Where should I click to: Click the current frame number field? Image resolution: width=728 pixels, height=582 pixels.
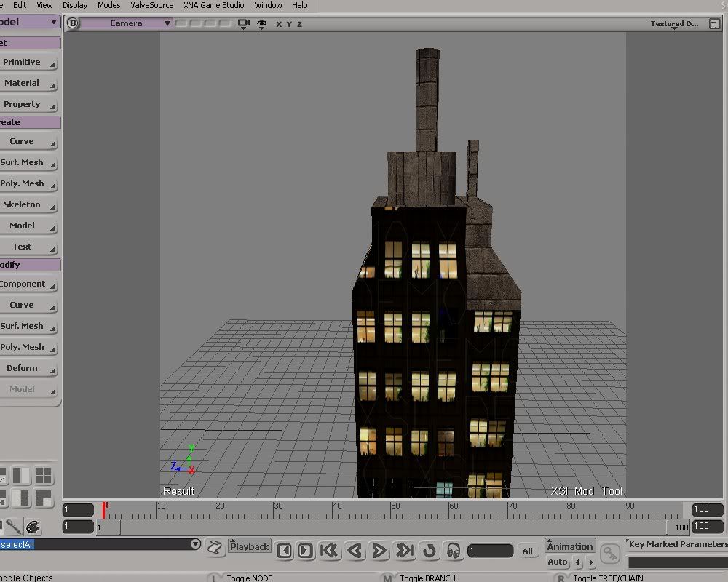coord(490,551)
